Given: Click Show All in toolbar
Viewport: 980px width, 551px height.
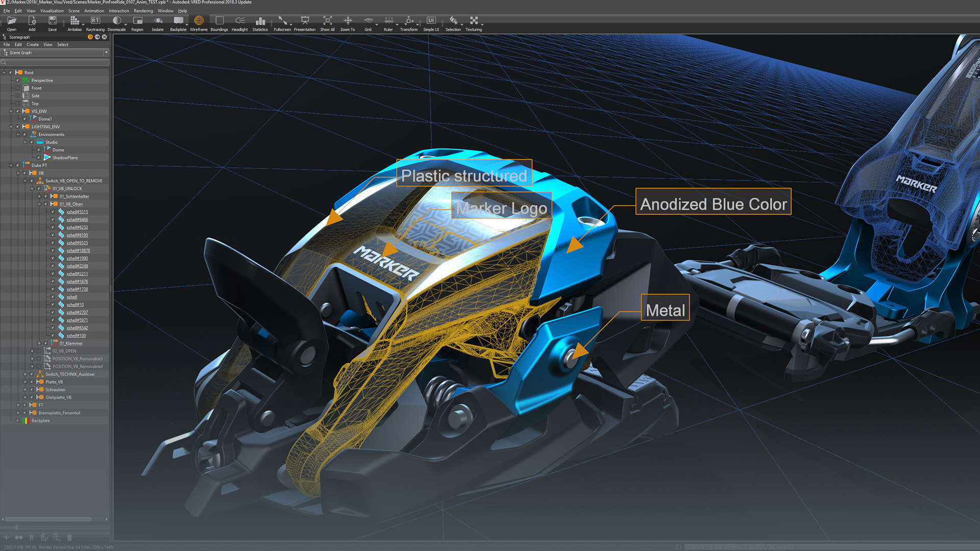Looking at the screenshot, I should (328, 23).
